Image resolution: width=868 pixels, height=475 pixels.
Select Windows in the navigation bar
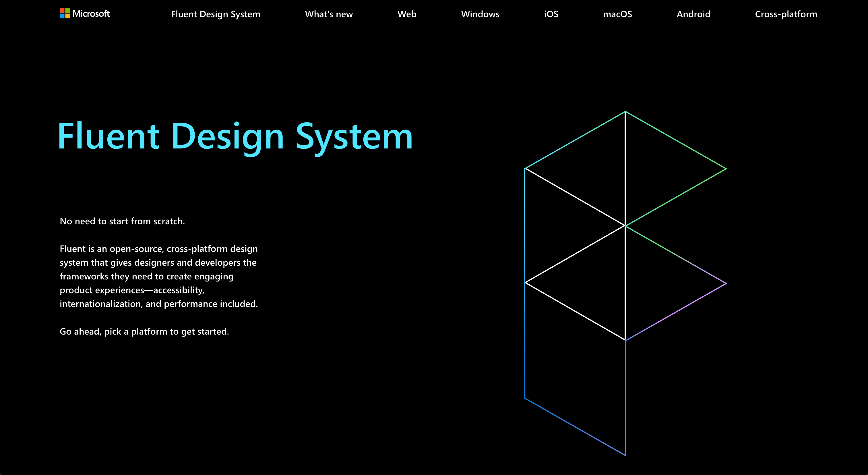(x=480, y=14)
